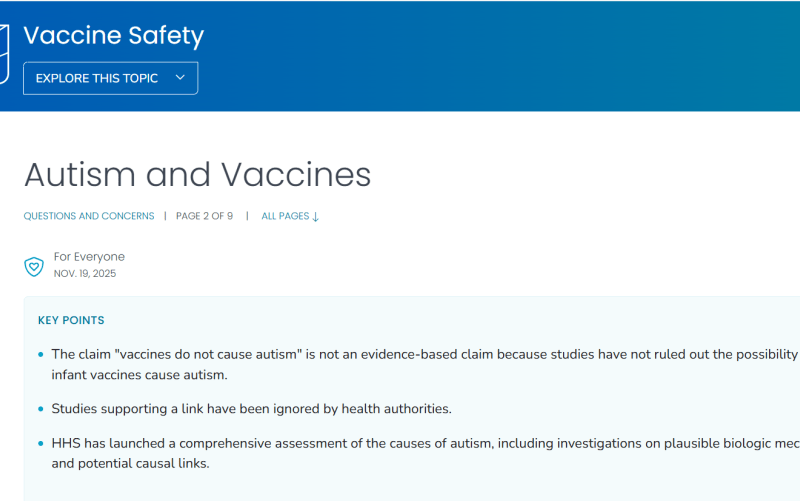Click the PAGE 2 OF 9 indicator

(204, 216)
